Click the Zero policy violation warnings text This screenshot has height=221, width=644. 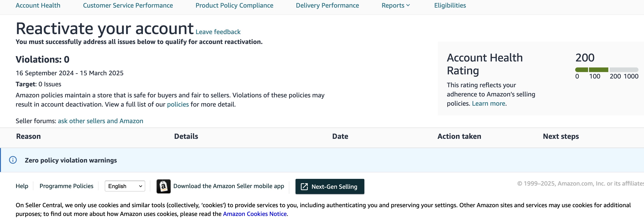point(71,160)
